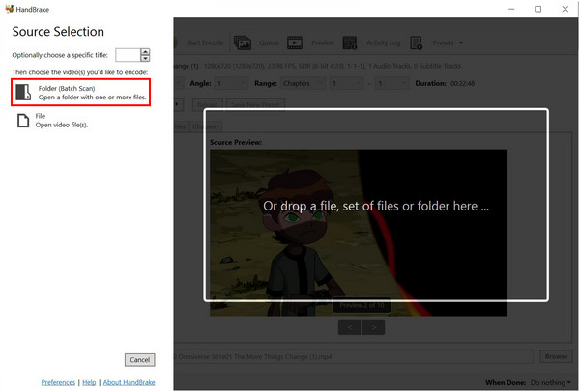Click the Queue icon in toolbar
The width and height of the screenshot is (580, 392).
pyautogui.click(x=242, y=42)
